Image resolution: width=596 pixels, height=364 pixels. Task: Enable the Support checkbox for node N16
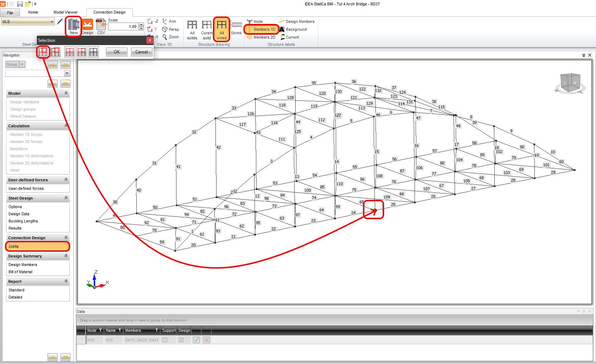pyautogui.click(x=165, y=340)
